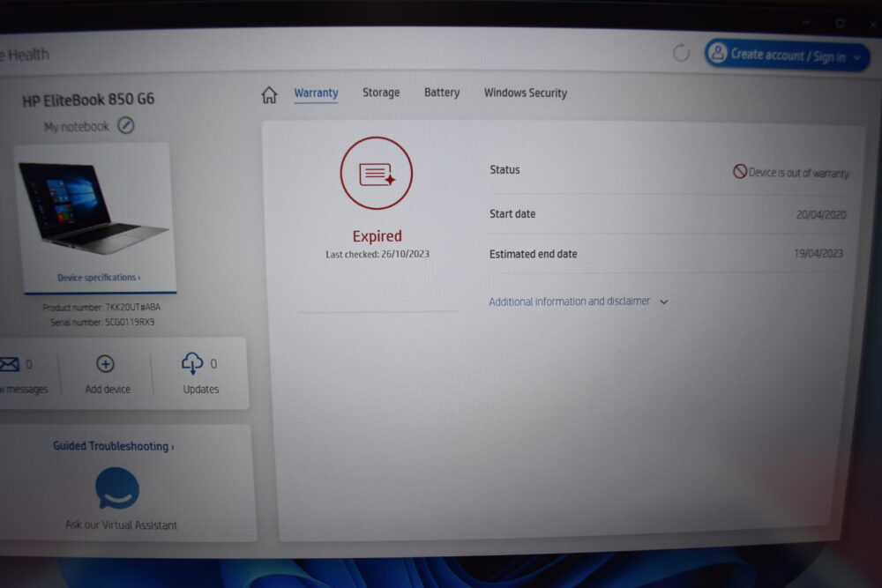
Task: Click the refresh icon near the sign-in button
Action: pyautogui.click(x=681, y=53)
